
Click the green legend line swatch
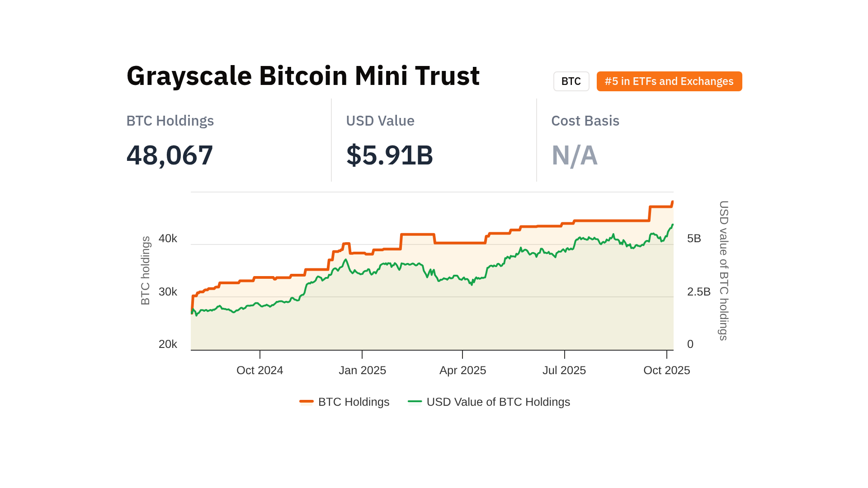point(415,401)
